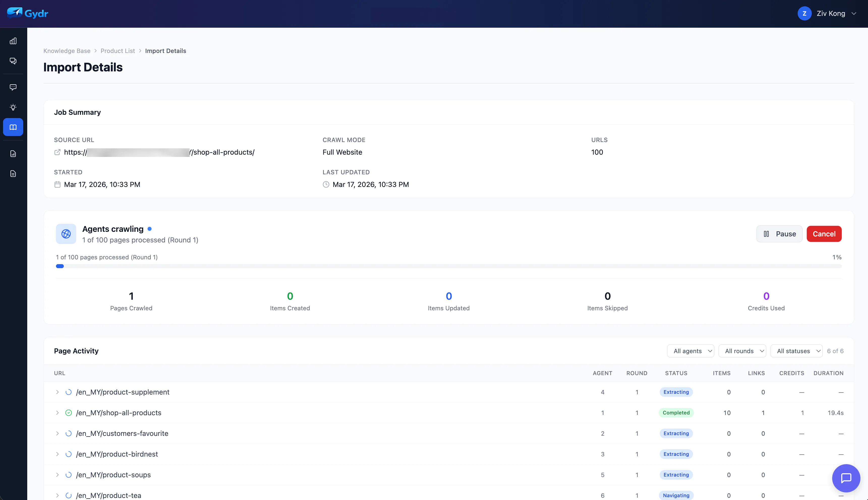Click the Ziv Kong avatar
This screenshot has width=868, height=500.
pos(804,13)
